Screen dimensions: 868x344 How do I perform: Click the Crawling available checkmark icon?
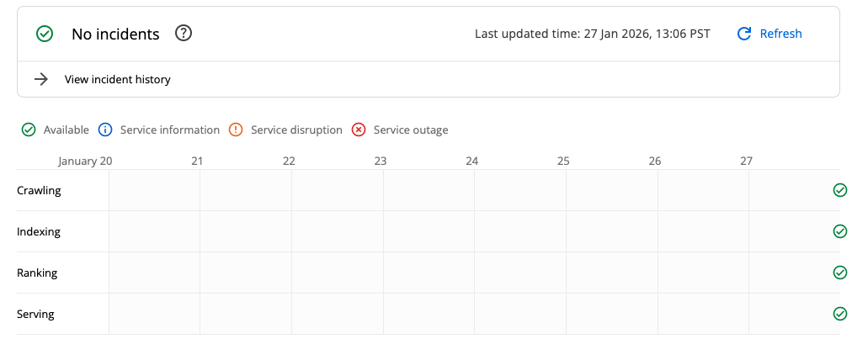[839, 190]
